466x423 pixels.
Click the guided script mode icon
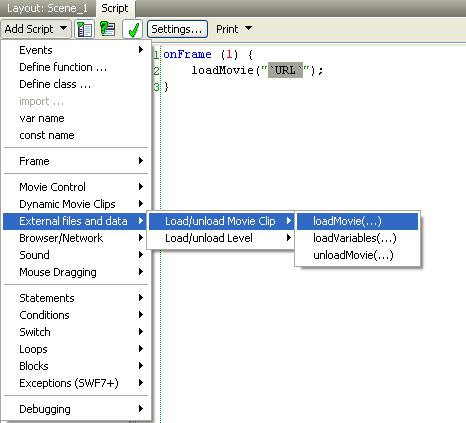(x=85, y=29)
